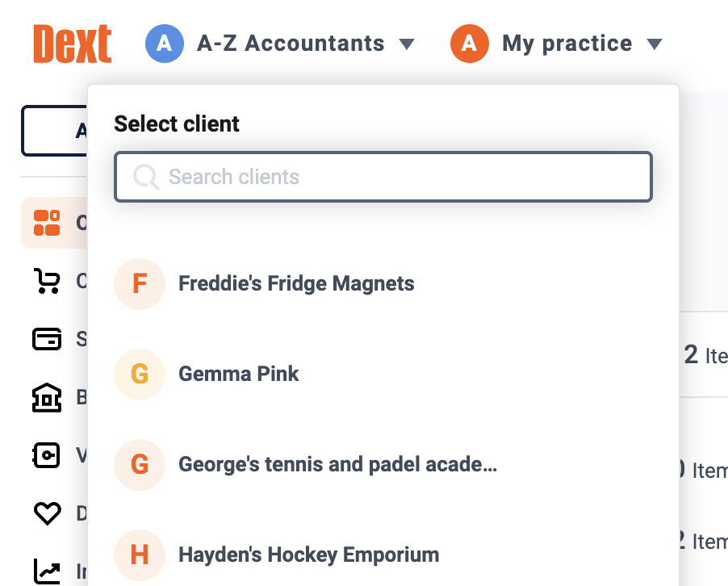
Task: Open the trending chart sidebar icon
Action: 47,571
